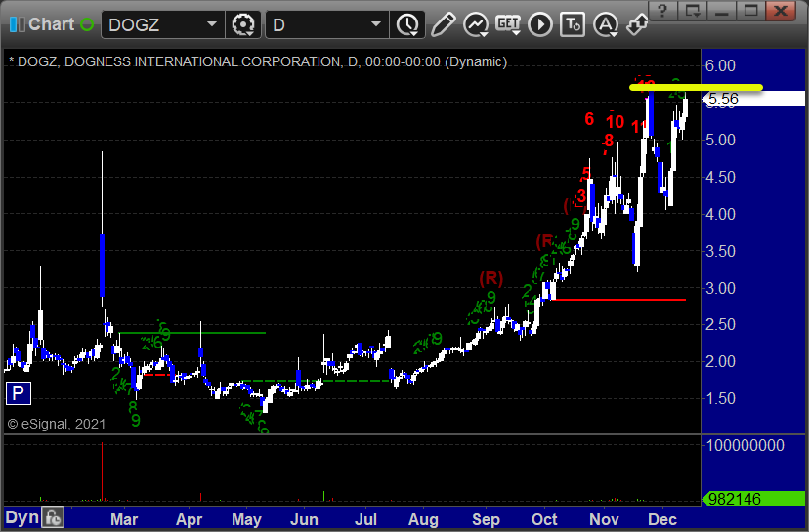
Task: Click the 2.00 price axis label
Action: 720,361
